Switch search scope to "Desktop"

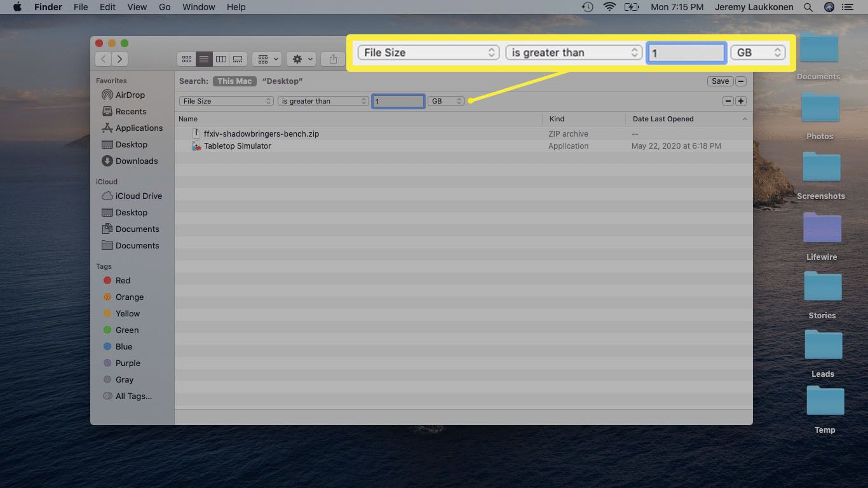tap(282, 81)
